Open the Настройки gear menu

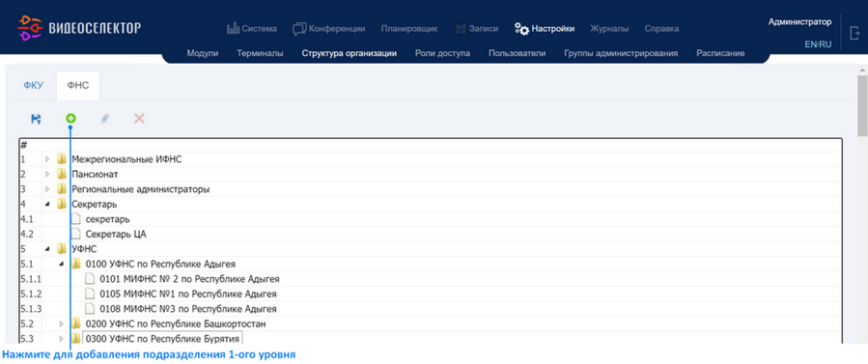coord(545,28)
